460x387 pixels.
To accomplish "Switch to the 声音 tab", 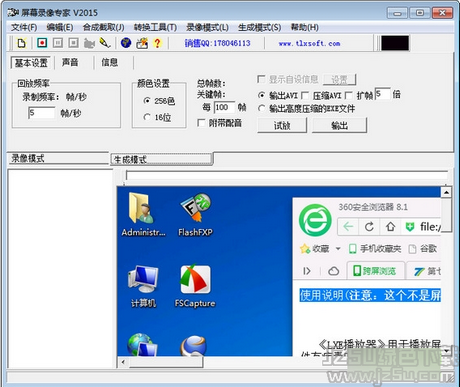I will pyautogui.click(x=70, y=62).
